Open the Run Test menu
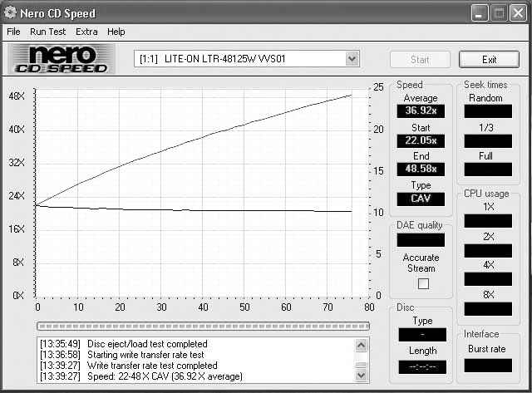 (x=48, y=32)
